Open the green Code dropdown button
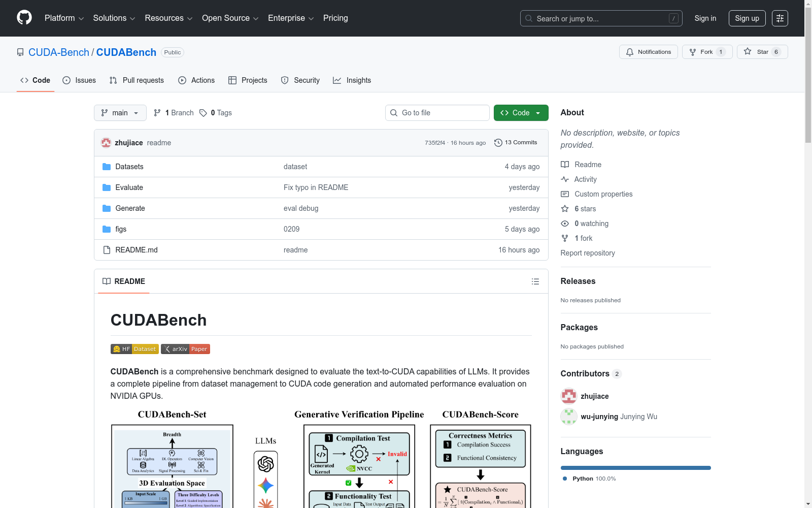The image size is (812, 508). click(x=521, y=113)
